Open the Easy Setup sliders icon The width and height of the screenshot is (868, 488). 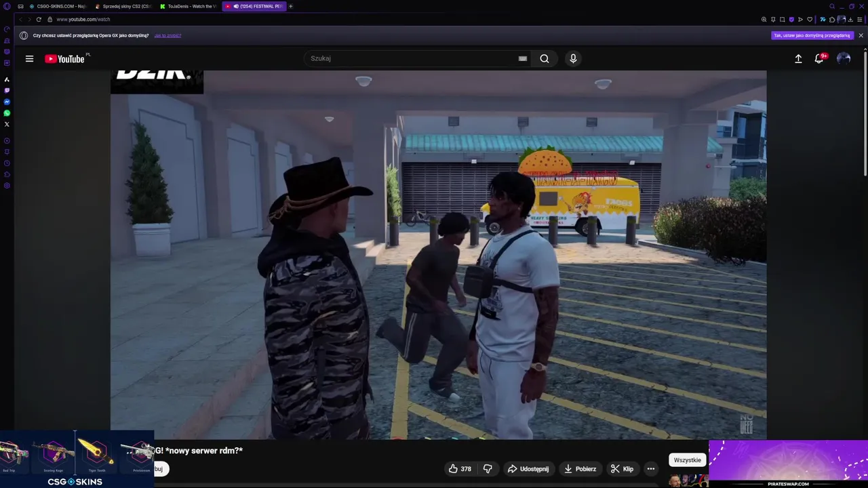pos(859,20)
